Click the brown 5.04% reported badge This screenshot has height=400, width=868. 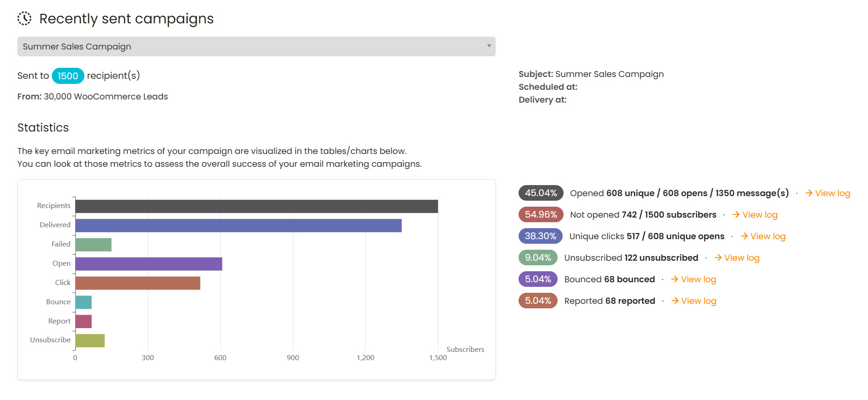(x=538, y=301)
